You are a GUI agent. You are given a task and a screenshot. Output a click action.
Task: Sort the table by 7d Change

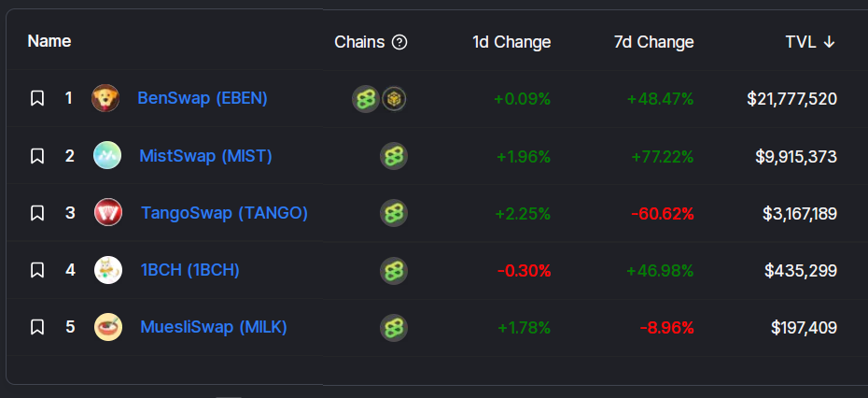(x=653, y=42)
